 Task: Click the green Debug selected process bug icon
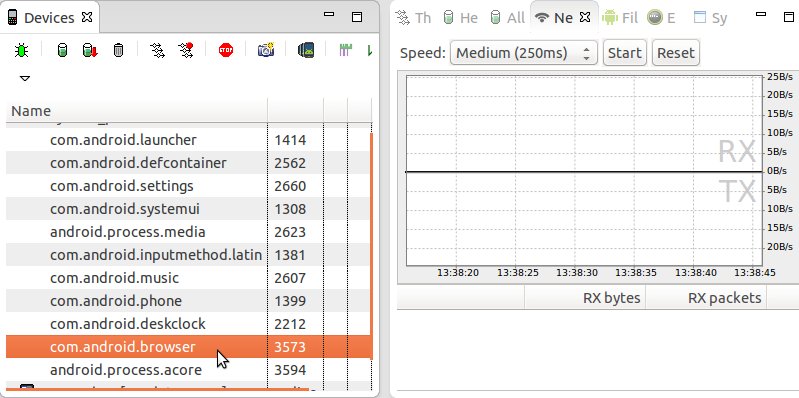point(21,50)
